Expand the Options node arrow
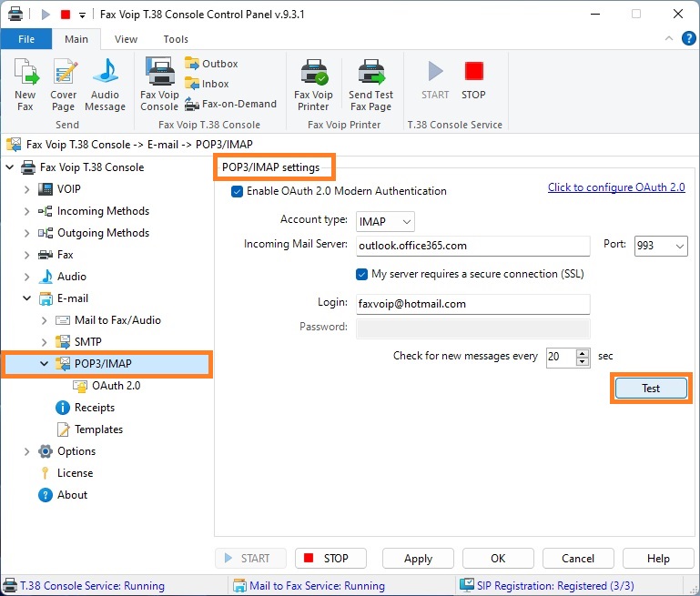Screen dimensions: 700x596 pos(26,451)
